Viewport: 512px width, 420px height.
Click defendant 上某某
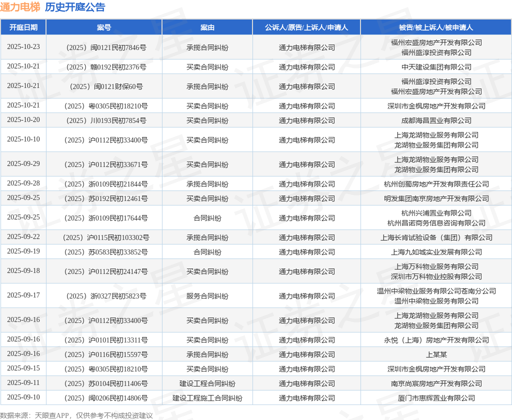[x=436, y=354]
